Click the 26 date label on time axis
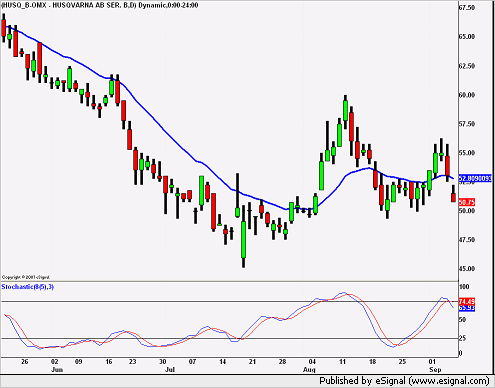The width and height of the screenshot is (495, 388). [24, 362]
